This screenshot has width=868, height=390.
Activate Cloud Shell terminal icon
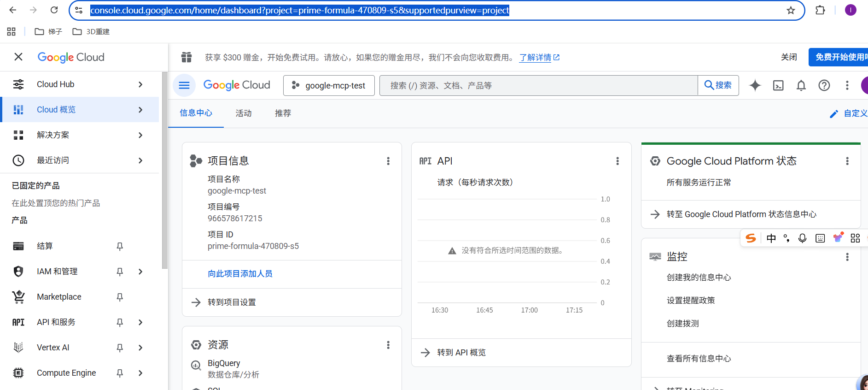(x=778, y=85)
